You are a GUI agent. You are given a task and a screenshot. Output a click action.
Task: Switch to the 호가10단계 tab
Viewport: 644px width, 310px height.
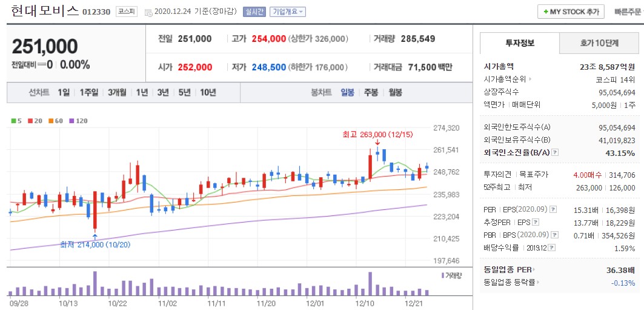[x=599, y=43]
